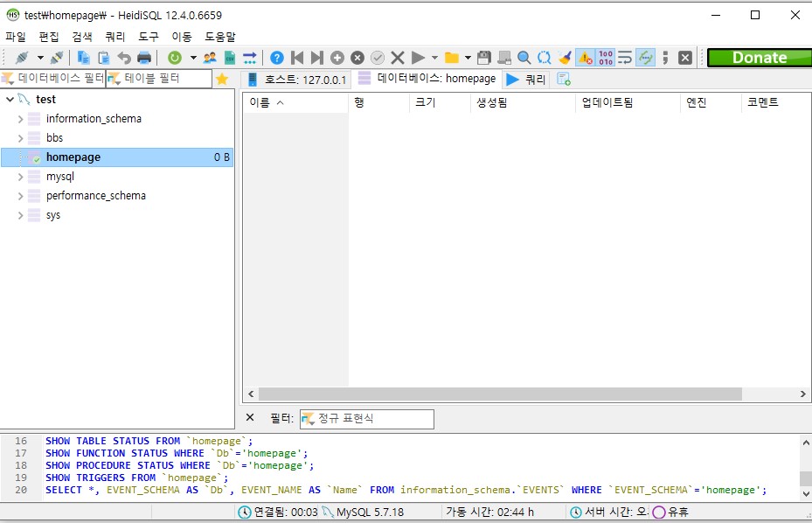Click the paste clipboard icon
This screenshot has height=523, width=812.
point(103,58)
